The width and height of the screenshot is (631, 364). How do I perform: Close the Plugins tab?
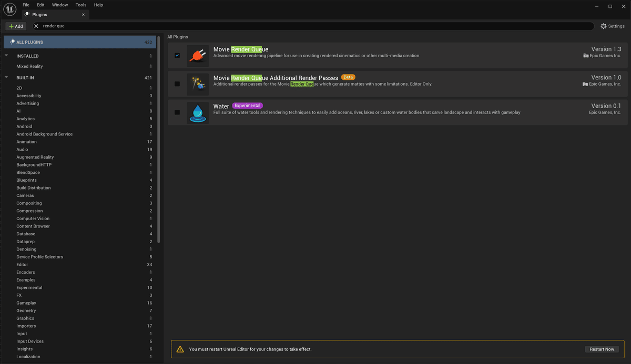point(83,15)
